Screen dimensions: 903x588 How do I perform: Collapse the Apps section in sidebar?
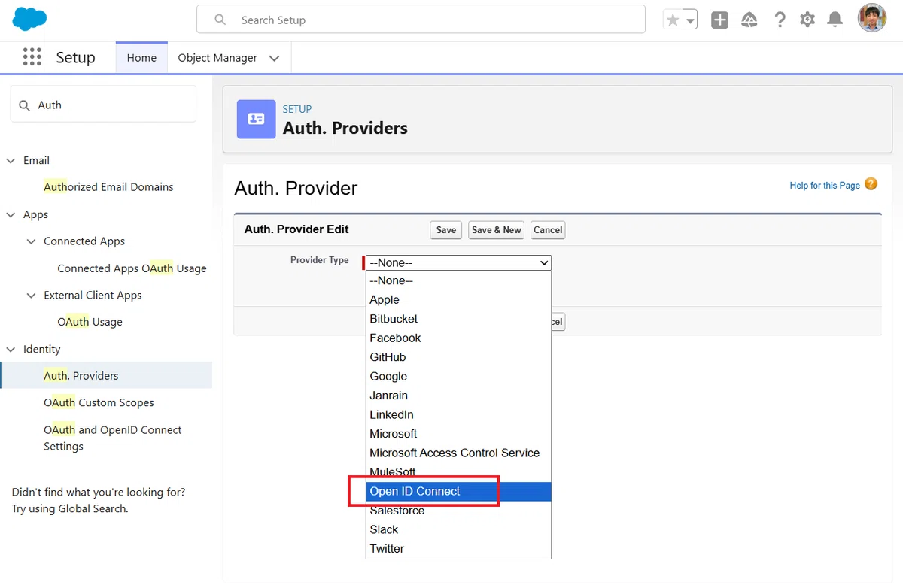click(x=11, y=214)
